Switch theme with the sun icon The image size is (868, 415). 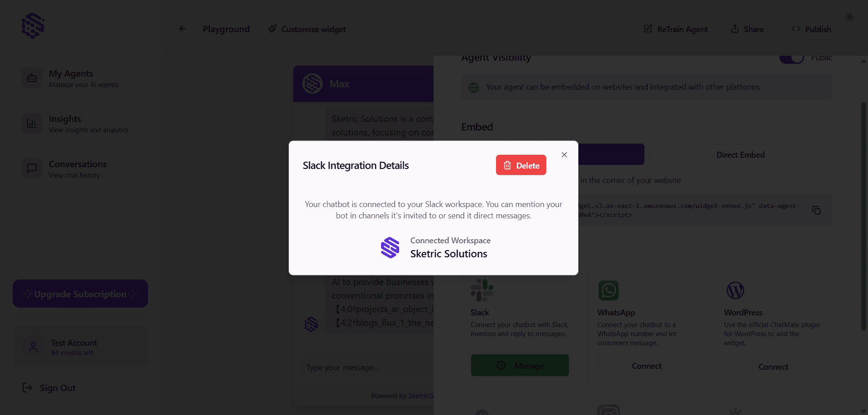pos(849,17)
